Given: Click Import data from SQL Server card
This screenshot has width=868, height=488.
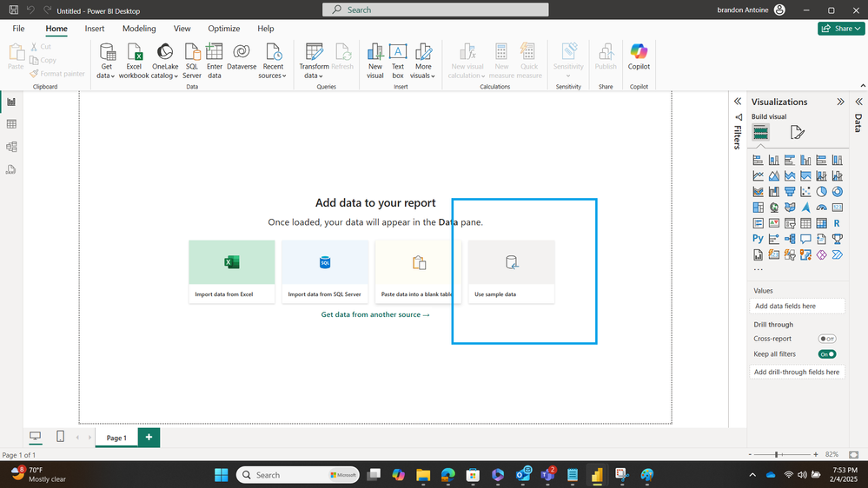Looking at the screenshot, I should point(325,272).
